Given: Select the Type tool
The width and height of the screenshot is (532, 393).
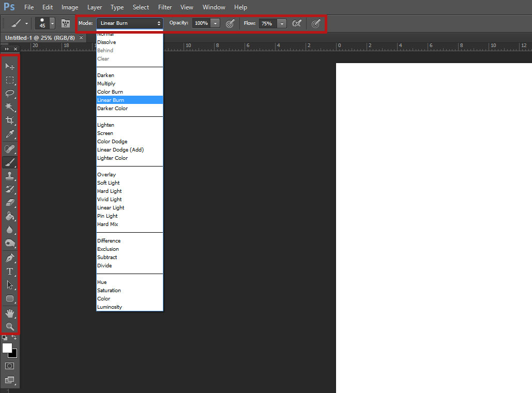Looking at the screenshot, I should click(10, 271).
